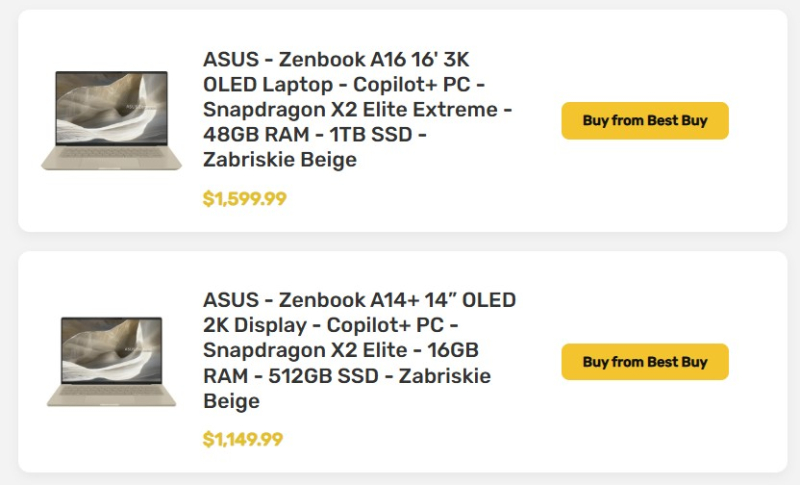Click the wallpaper screen of the A14+ laptop image
Viewport: 800px width, 485px height.
tap(111, 353)
